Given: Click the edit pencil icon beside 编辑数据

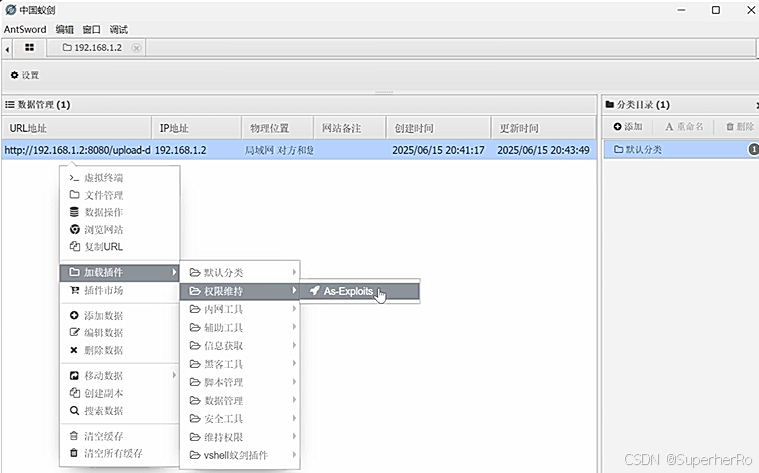Looking at the screenshot, I should [x=74, y=333].
